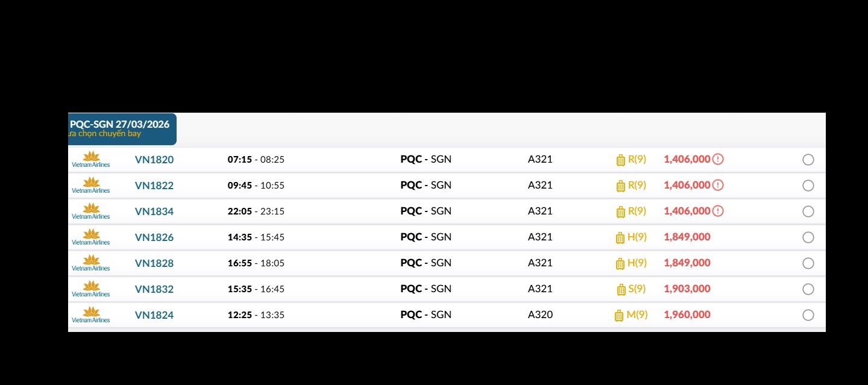
Task: Open the PQC-SGN 27/03/2026 tab
Action: pos(122,128)
